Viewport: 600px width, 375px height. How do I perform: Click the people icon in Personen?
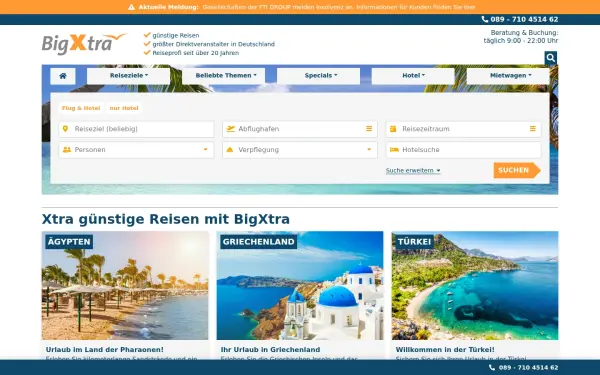[x=67, y=150]
